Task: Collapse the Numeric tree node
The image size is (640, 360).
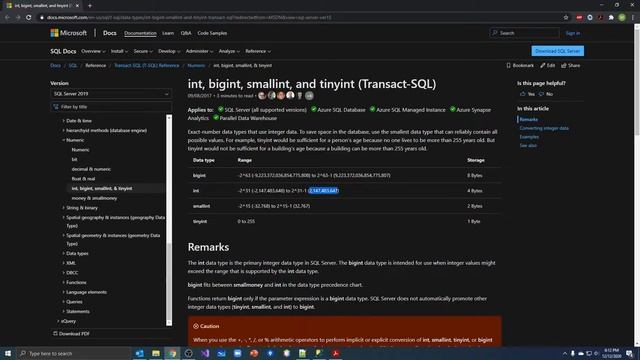Action: (73, 140)
